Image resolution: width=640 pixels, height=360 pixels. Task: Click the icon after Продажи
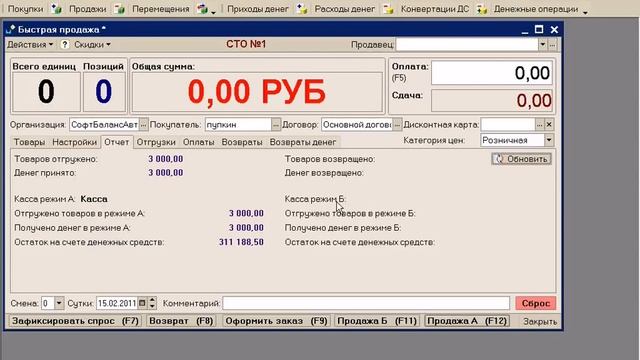[119, 9]
